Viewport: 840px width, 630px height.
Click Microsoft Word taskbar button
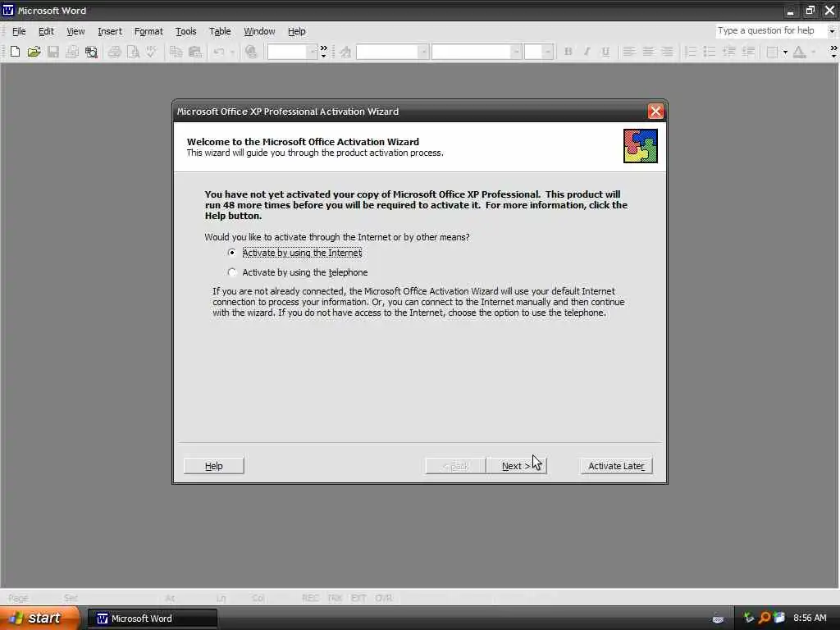pyautogui.click(x=152, y=619)
